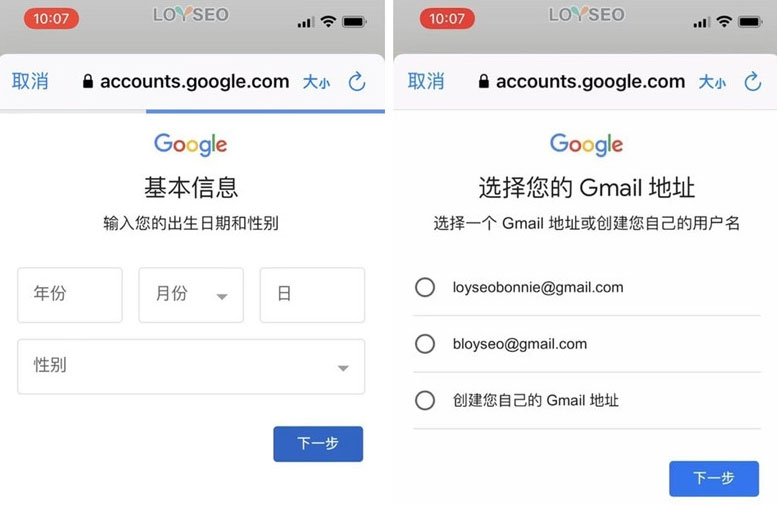Tap the 大小 text size icon on right screen
The width and height of the screenshot is (777, 505).
point(712,82)
